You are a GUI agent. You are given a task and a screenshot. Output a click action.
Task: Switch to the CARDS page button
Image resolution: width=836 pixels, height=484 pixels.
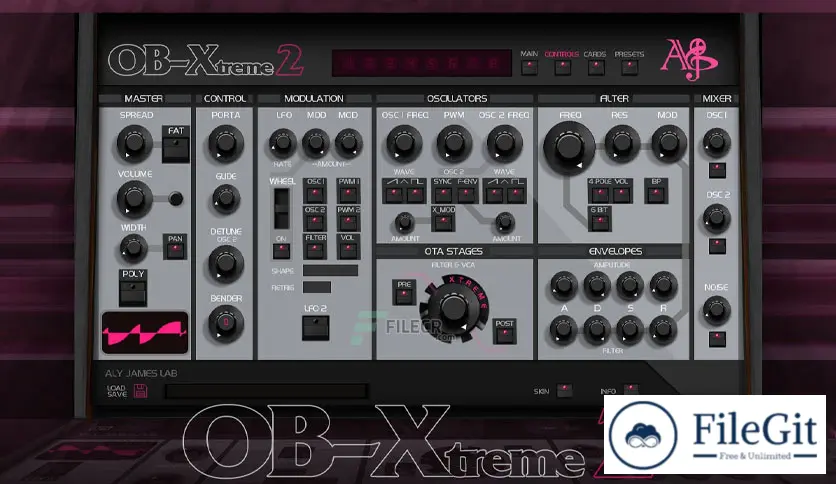pos(596,68)
